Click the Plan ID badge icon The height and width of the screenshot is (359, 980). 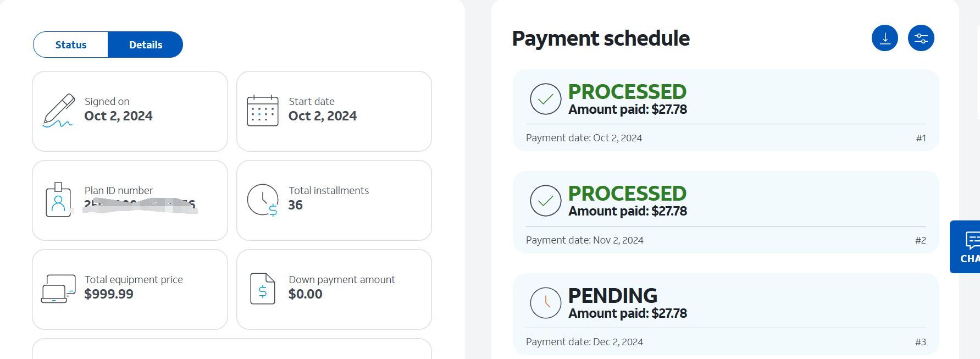[58, 200]
